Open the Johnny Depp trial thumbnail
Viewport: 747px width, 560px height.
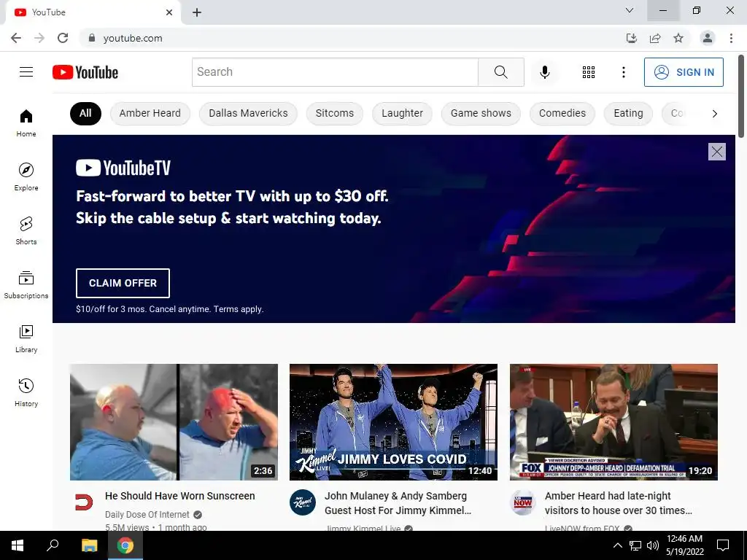(x=614, y=422)
